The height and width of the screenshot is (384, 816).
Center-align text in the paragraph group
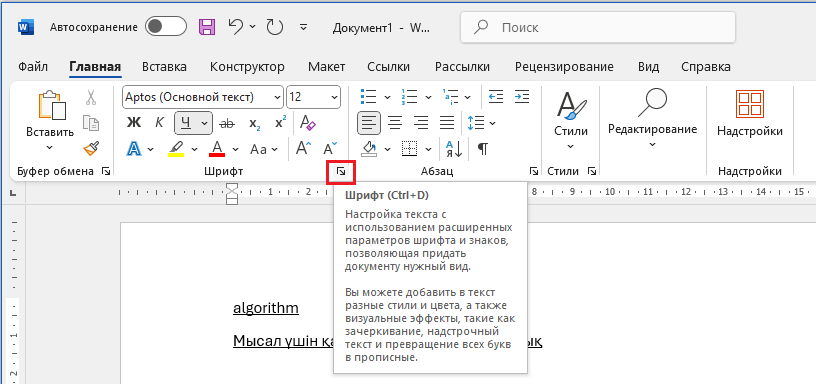[x=396, y=123]
